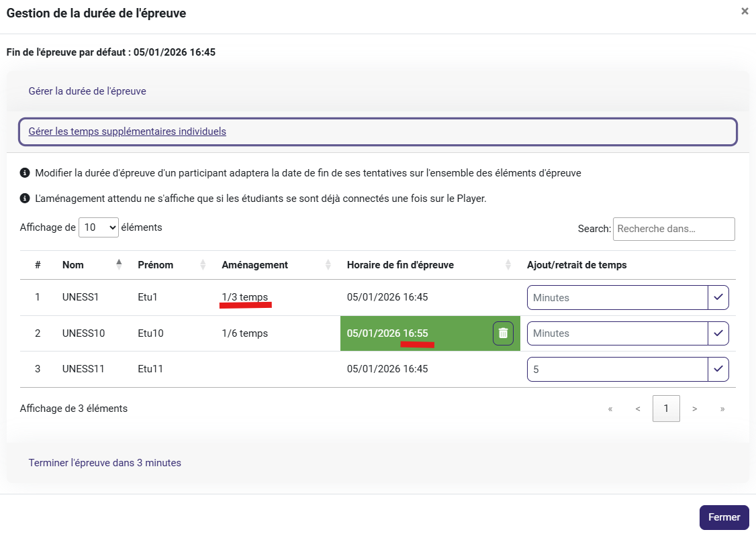Jump to last page of table
The image size is (756, 534).
coord(722,409)
